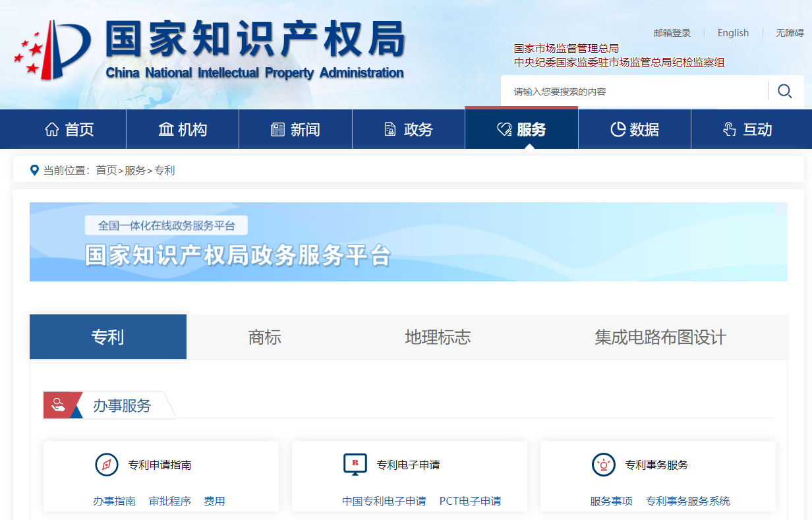This screenshot has height=520, width=812.
Task: Open the 审批程序 link
Action: pos(170,501)
